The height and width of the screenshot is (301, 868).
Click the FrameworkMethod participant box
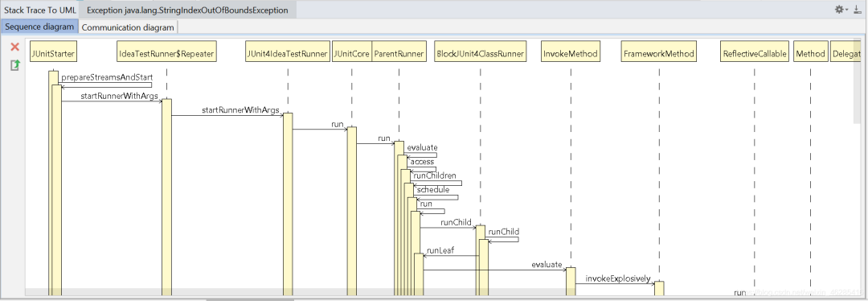point(659,54)
